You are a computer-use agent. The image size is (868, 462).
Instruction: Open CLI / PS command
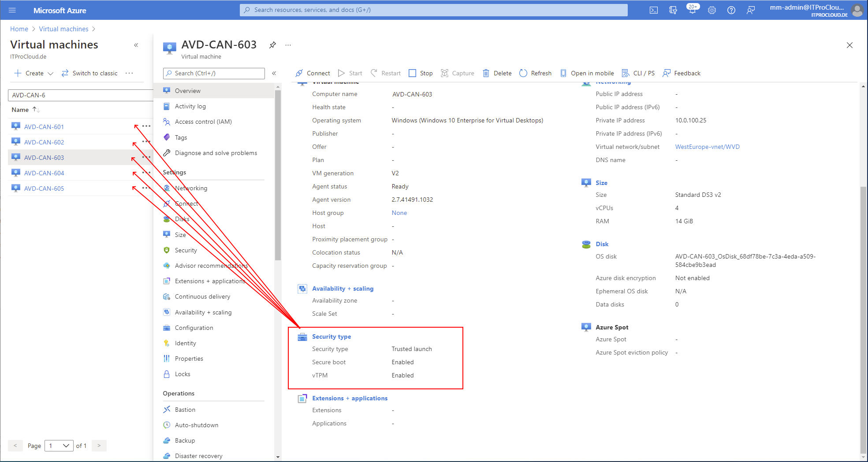tap(638, 73)
